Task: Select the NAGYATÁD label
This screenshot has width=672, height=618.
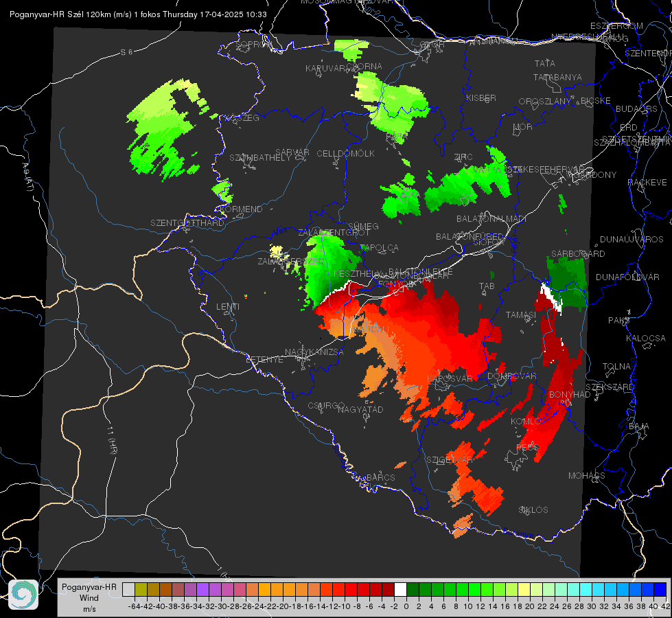Action: click(x=360, y=409)
